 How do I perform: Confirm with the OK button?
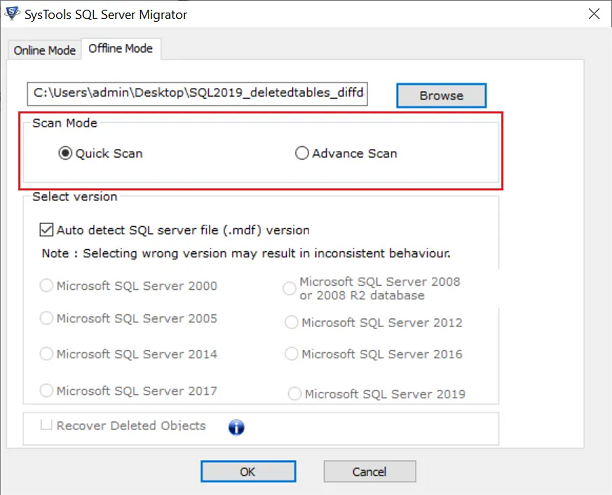point(248,472)
